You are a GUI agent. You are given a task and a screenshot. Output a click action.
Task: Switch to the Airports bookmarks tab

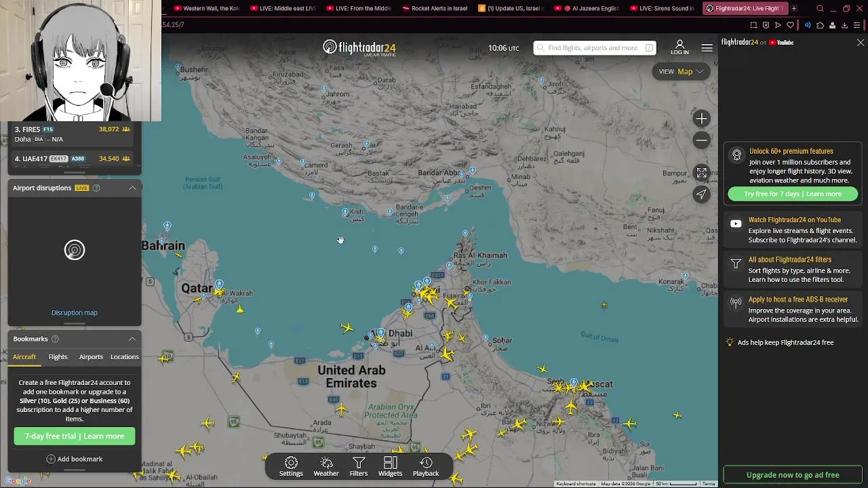[91, 357]
